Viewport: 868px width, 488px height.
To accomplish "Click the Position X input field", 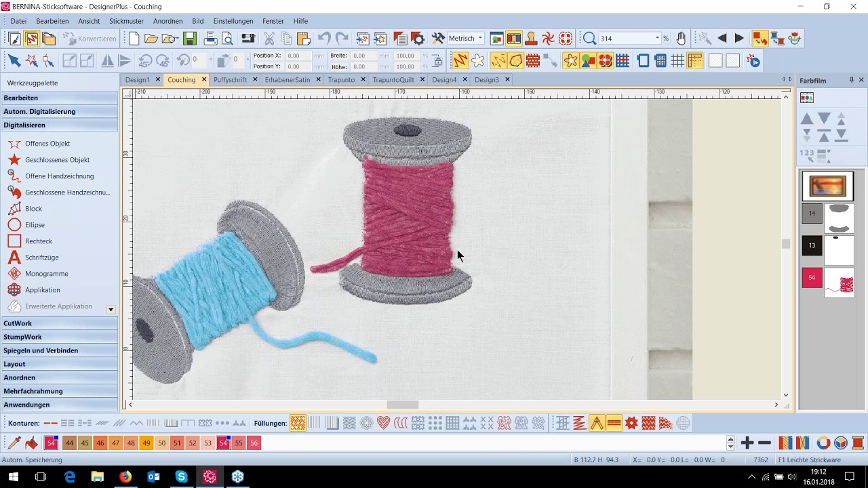I will [299, 56].
